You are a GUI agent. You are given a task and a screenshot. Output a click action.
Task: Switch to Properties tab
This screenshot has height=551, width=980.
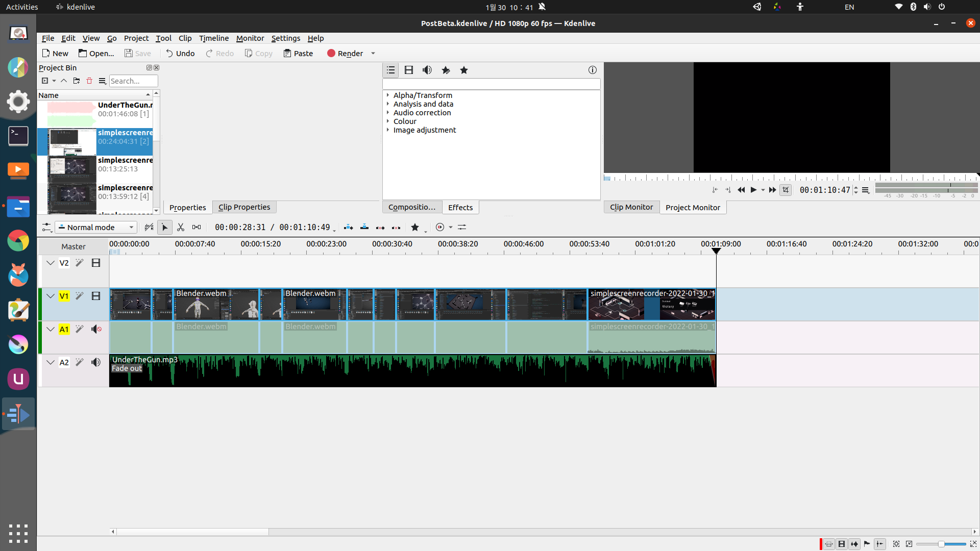tap(187, 207)
